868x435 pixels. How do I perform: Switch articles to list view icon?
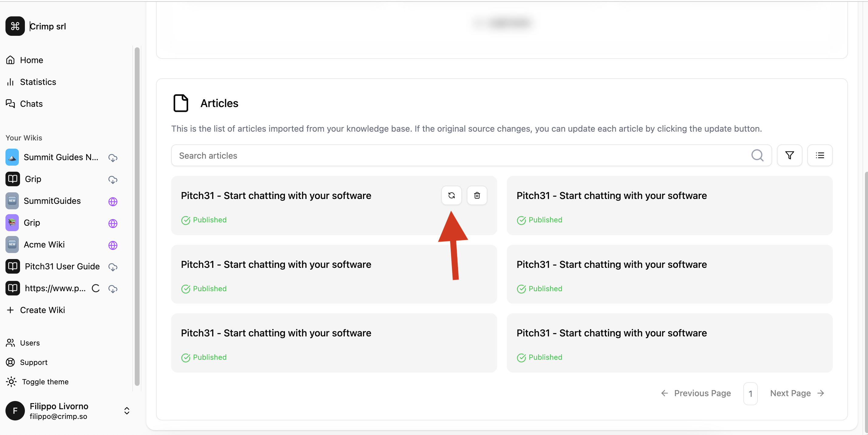819,155
